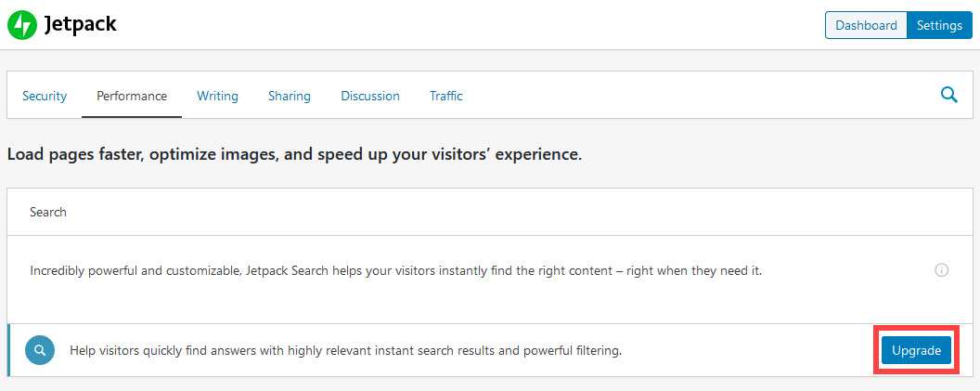The width and height of the screenshot is (980, 391).
Task: Click the 'Load pages faster' page heading
Action: click(294, 154)
